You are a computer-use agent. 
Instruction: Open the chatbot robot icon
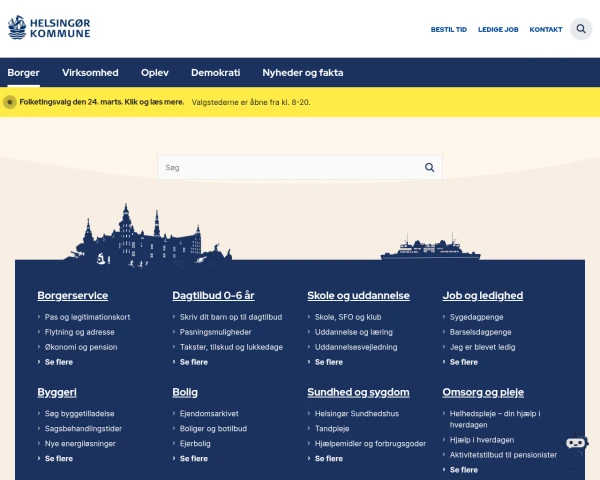(x=576, y=444)
